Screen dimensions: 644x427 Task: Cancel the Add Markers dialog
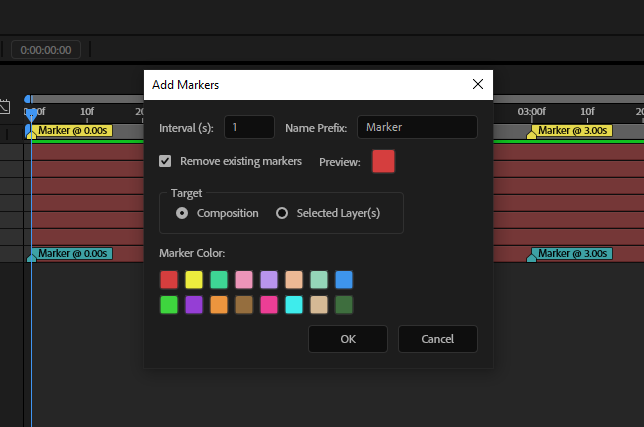(x=437, y=339)
